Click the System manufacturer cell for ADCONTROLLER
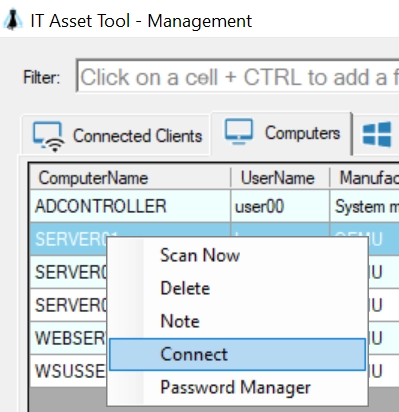399x412 pixels. pyautogui.click(x=365, y=206)
